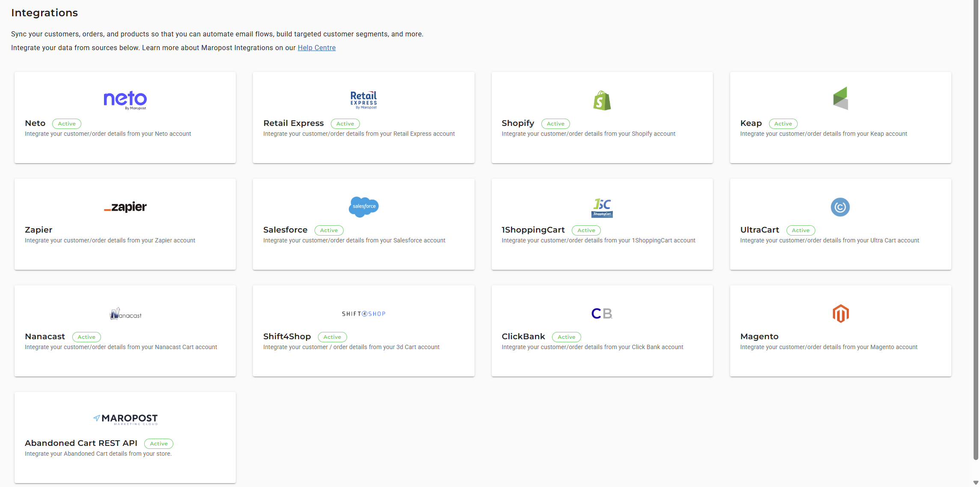
Task: Select the Keap logo icon
Action: tap(840, 99)
